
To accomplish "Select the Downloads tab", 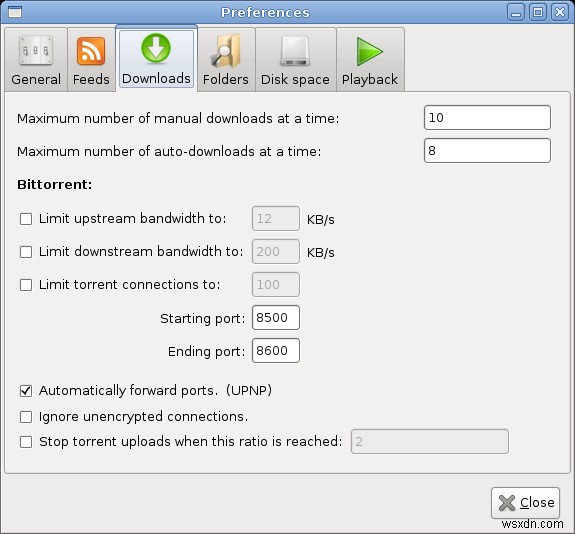I will tap(156, 59).
